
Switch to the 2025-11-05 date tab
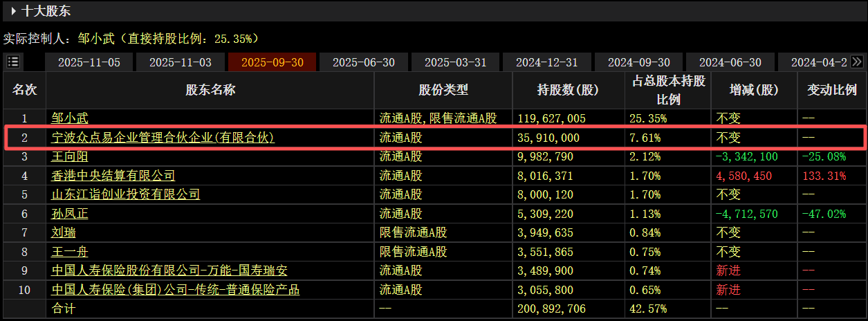89,62
